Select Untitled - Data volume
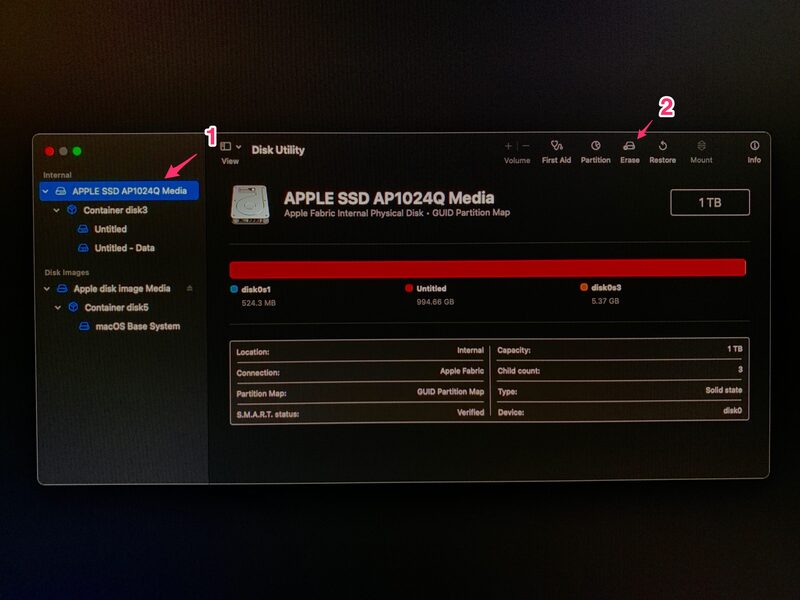Viewport: 800px width, 600px height. [124, 248]
